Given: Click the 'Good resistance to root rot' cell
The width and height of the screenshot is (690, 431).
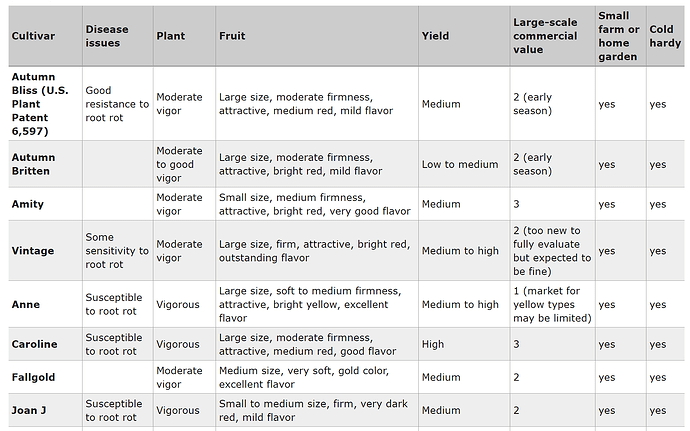Looking at the screenshot, I should click(x=117, y=104).
